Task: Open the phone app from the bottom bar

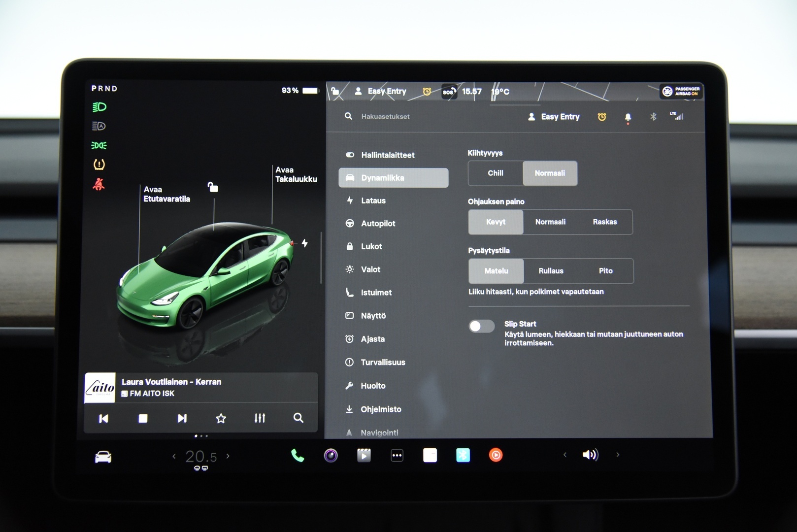Action: pos(297,455)
